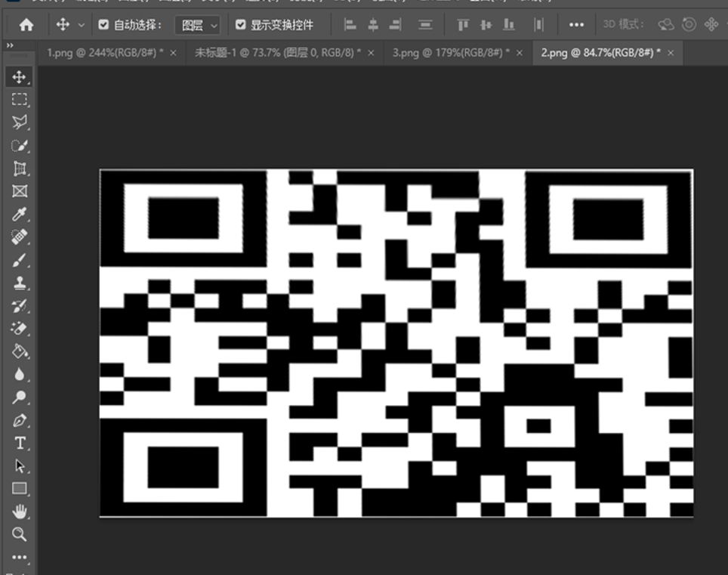
Task: Select the Pen tool
Action: point(19,420)
